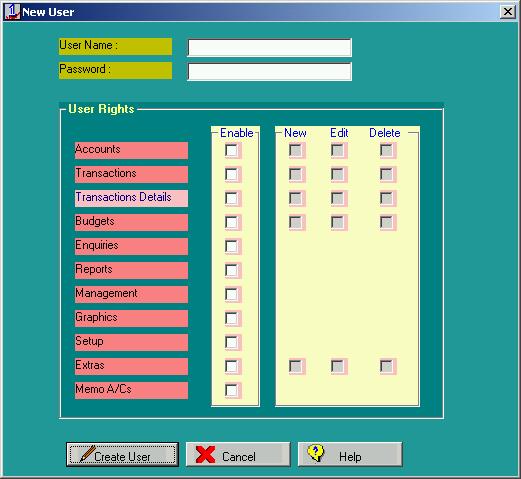Click the Enquiries rights label
The height and width of the screenshot is (479, 521).
pos(131,246)
